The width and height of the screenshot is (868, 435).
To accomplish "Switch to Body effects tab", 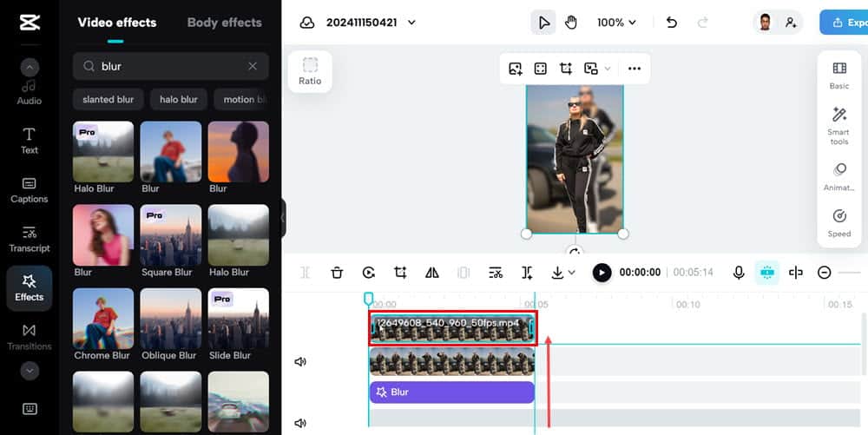I will 224,23.
